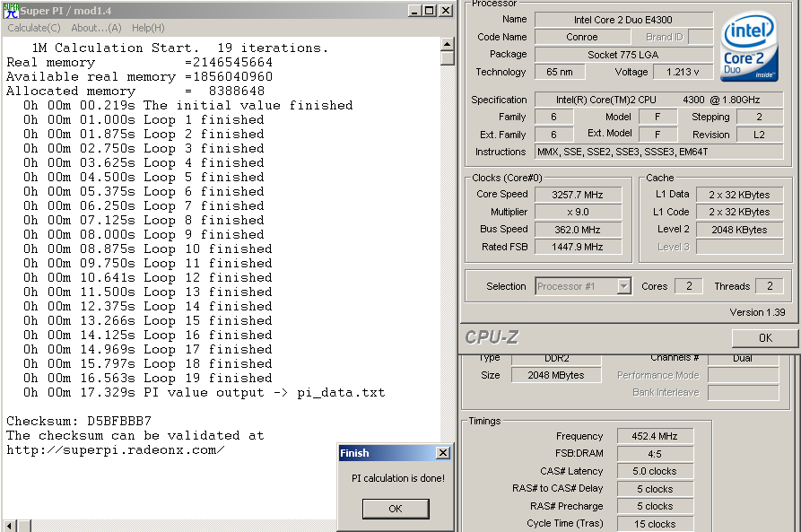Open the Help(H) menu
This screenshot has width=801, height=532.
[148, 28]
